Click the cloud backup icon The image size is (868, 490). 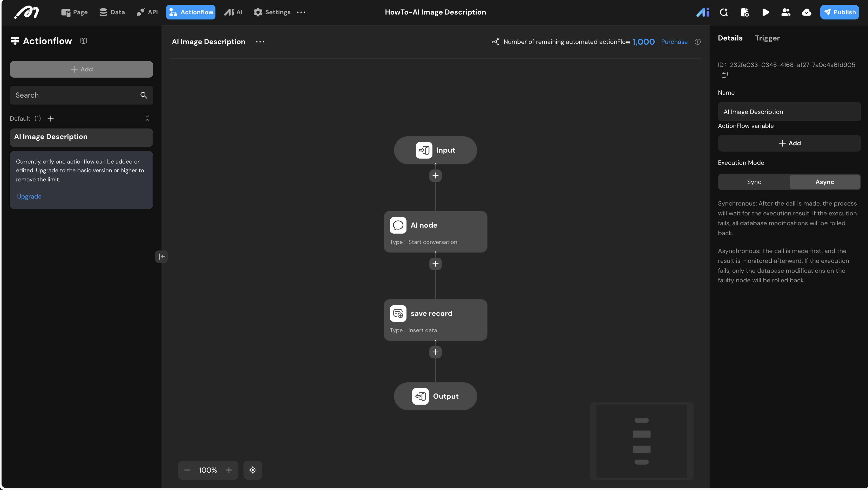point(806,12)
